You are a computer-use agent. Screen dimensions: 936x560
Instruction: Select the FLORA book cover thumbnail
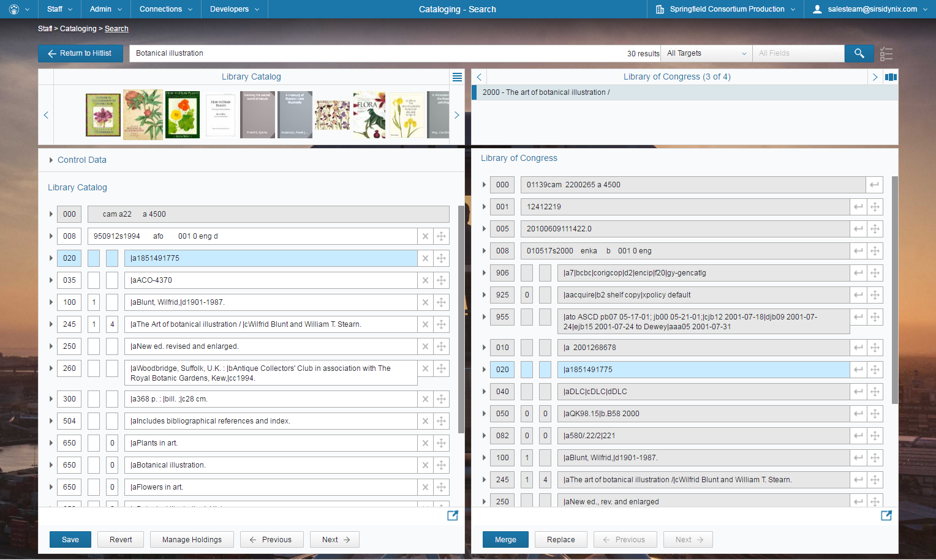[x=369, y=114]
